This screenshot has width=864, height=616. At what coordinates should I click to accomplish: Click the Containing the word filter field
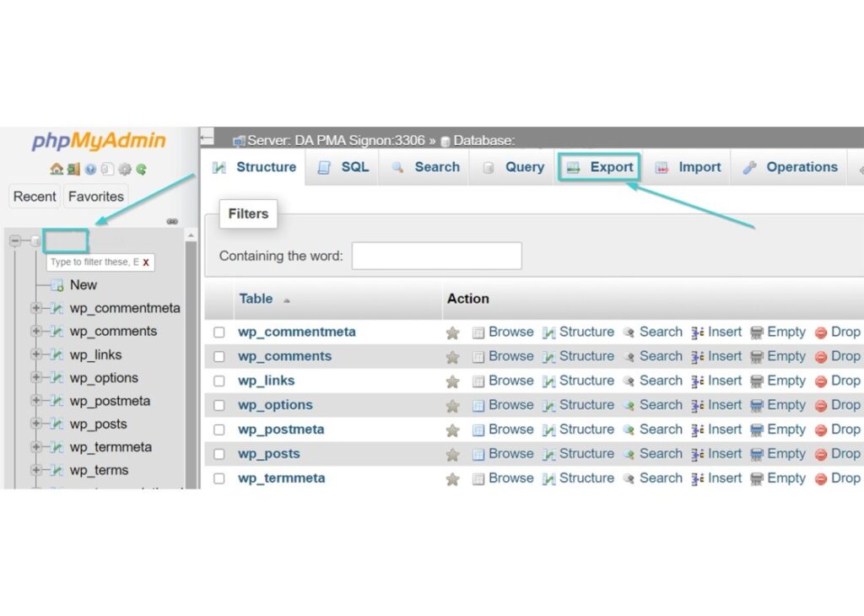437,256
